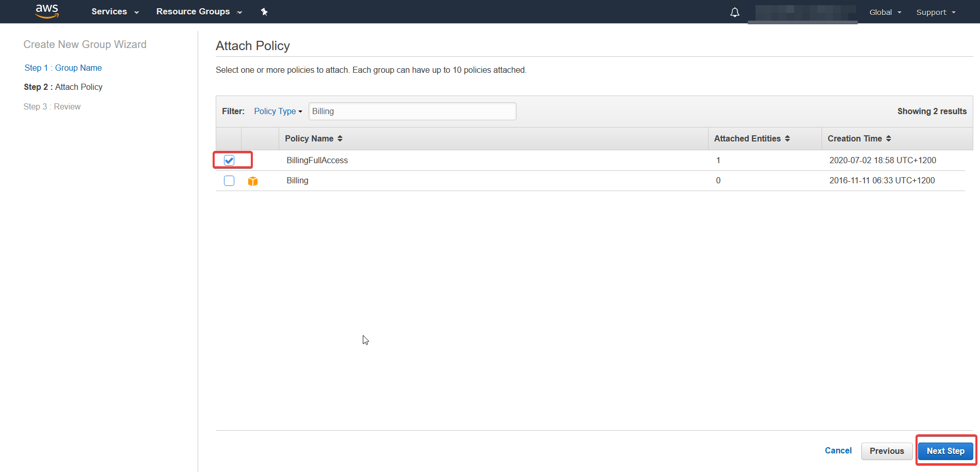This screenshot has height=472, width=980.
Task: Click the AWS managed policy icon beside Billing
Action: coord(252,181)
